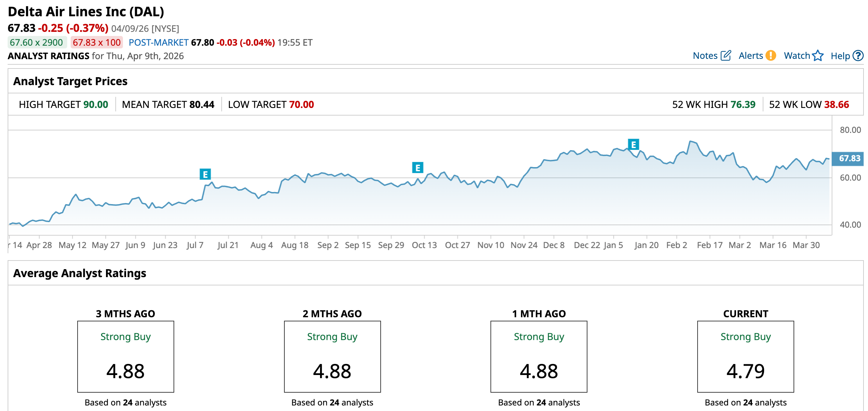This screenshot has height=411, width=868.
Task: Click the earnings E marker near Jan 5
Action: [x=633, y=145]
